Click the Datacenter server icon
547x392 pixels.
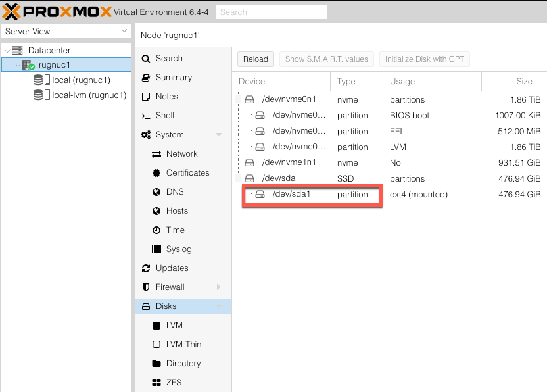[x=17, y=50]
